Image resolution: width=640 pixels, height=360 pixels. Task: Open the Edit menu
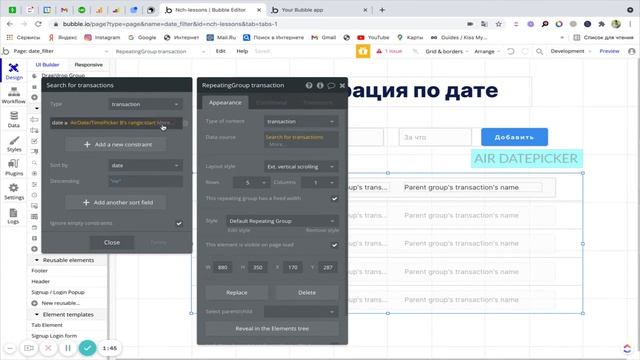click(220, 51)
